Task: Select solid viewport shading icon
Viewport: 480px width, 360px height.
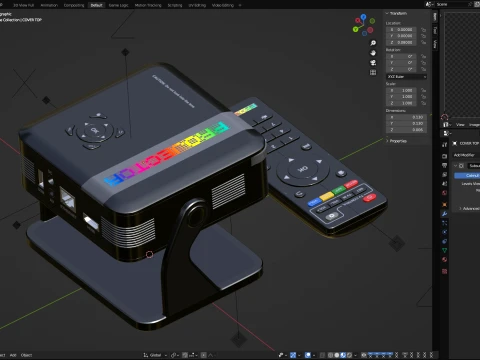Action: [337, 355]
